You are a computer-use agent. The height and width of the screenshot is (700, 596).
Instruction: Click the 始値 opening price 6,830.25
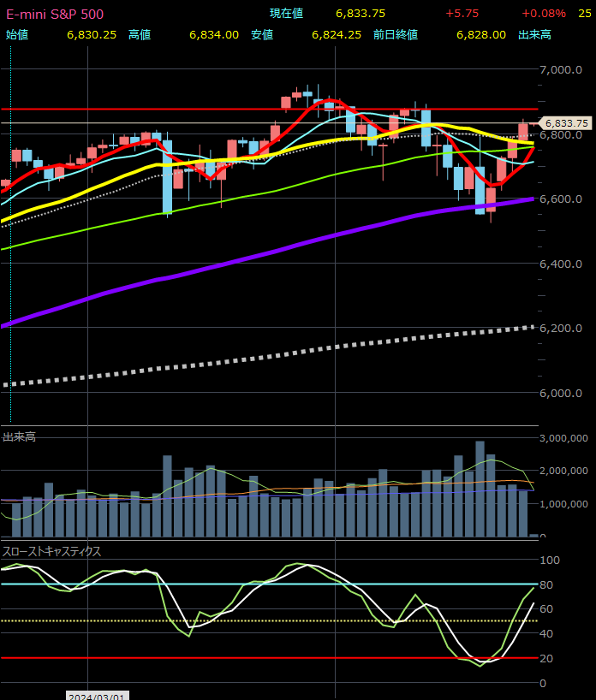92,34
